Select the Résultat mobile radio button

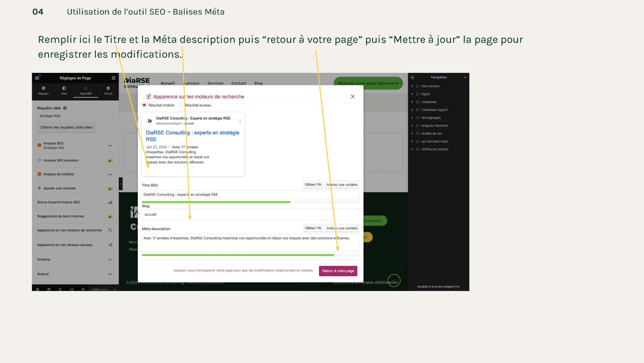[x=144, y=105]
